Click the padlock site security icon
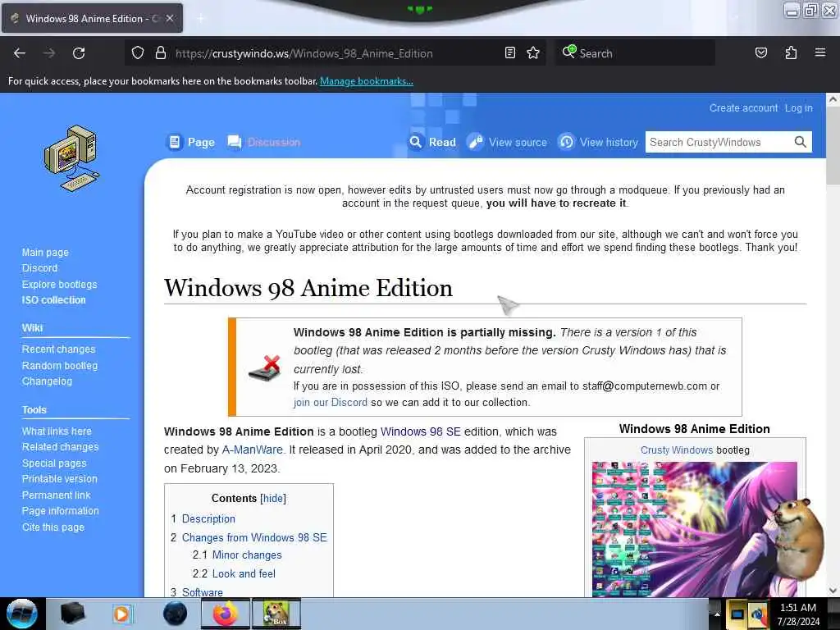Viewport: 840px width, 630px height. pos(160,53)
